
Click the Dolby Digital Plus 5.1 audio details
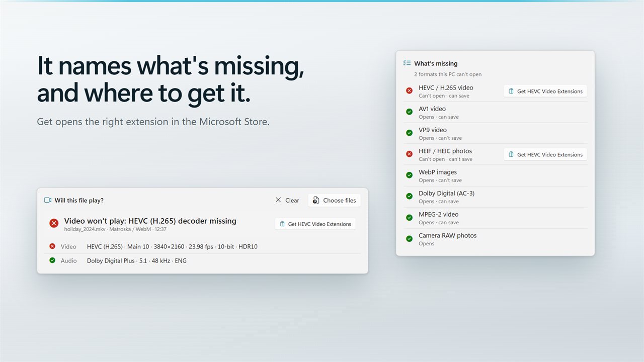coord(137,260)
